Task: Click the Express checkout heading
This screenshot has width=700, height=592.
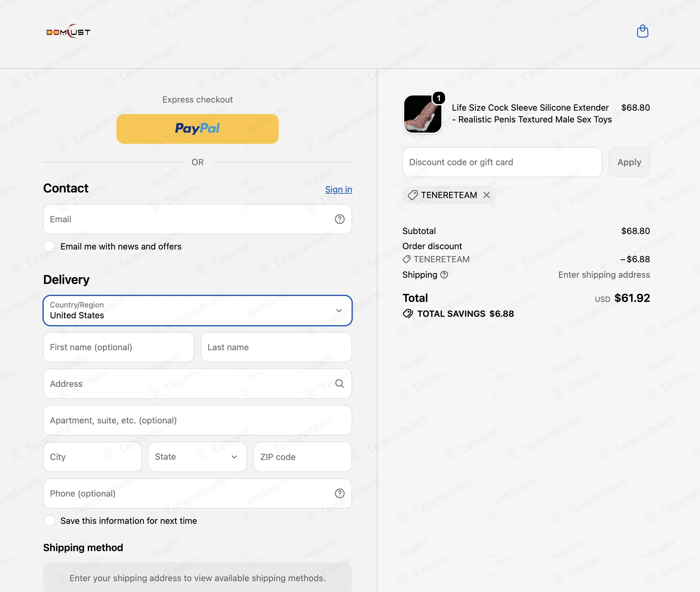Action: 198,99
